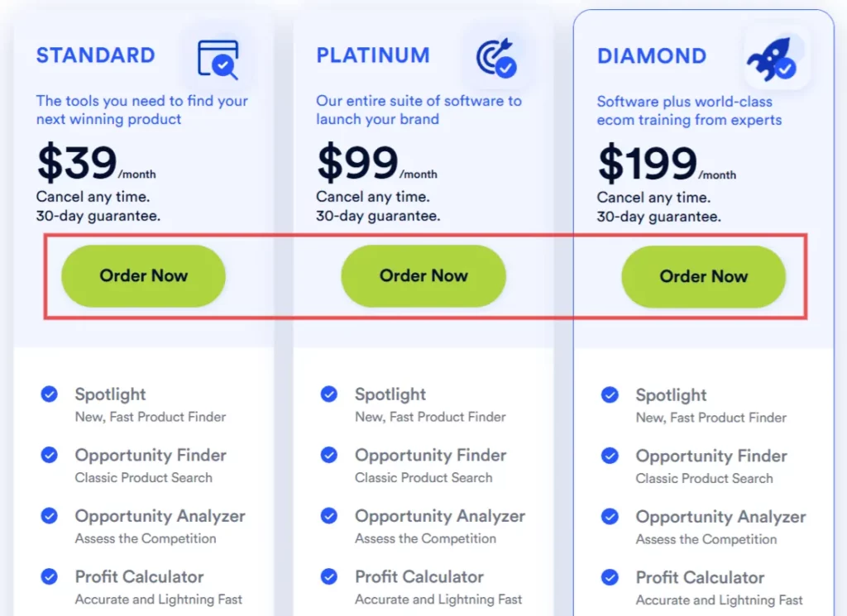Open Opportunity Finder in Platinum column

coord(431,455)
